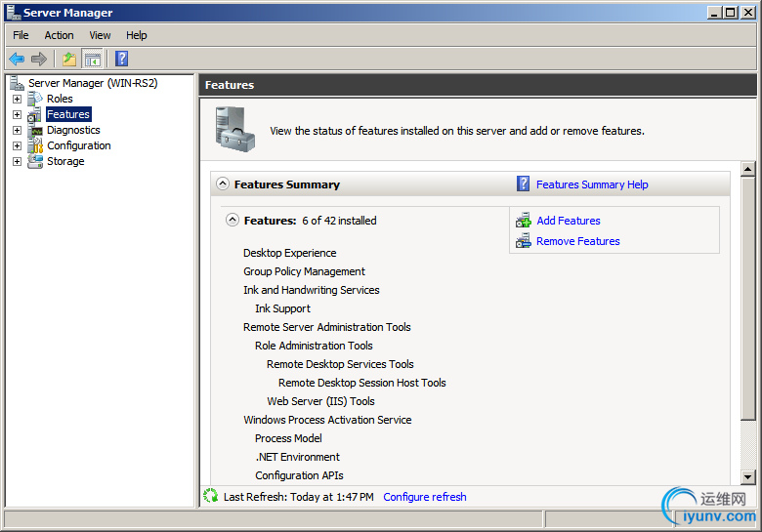Click the blue Help toolbar icon
This screenshot has width=762, height=532.
tap(122, 60)
